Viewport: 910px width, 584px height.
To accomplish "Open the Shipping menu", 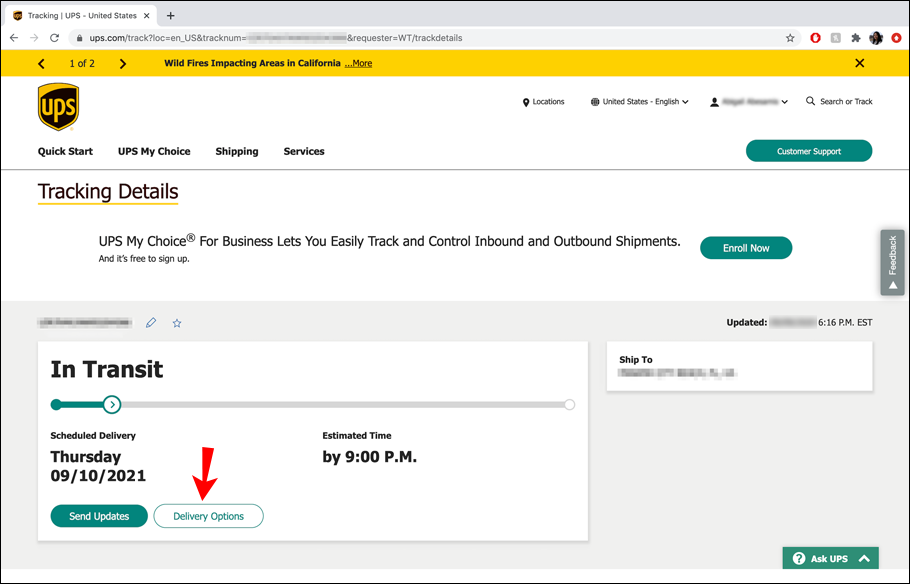I will pyautogui.click(x=237, y=152).
